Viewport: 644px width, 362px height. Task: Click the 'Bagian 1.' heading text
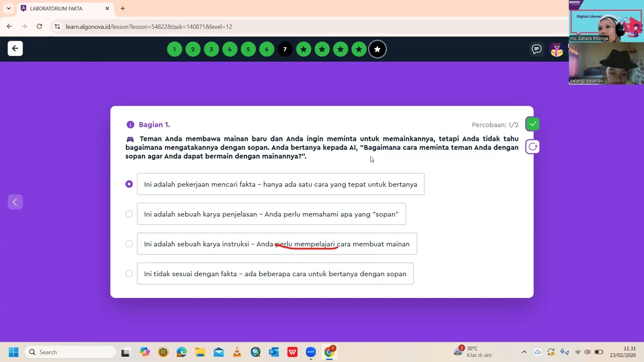pos(154,125)
